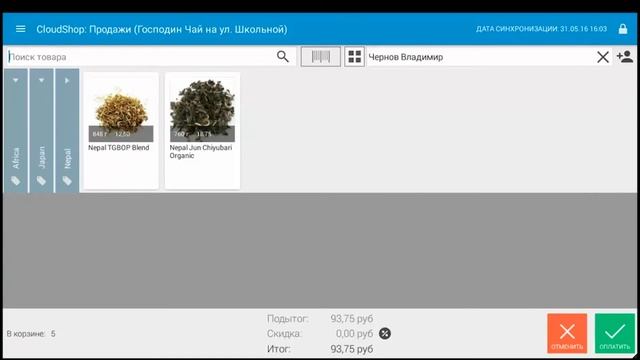Click the Скидка discount amount
640x360 pixels.
[x=354, y=333]
